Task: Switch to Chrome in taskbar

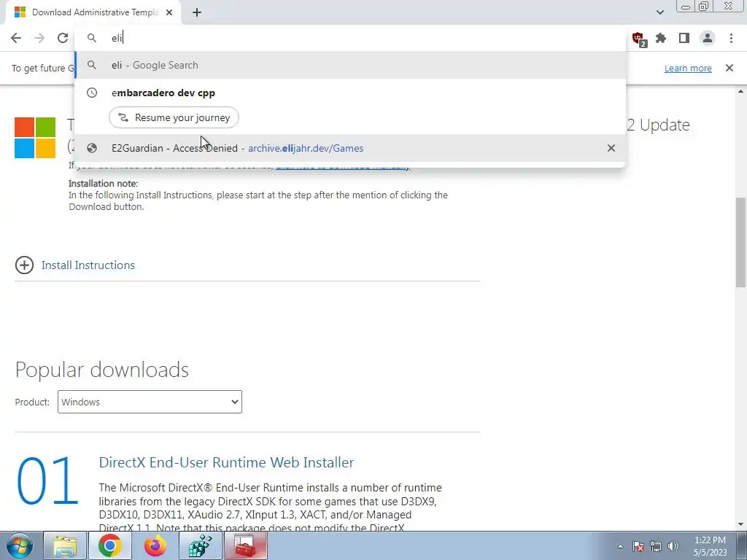Action: tap(109, 545)
